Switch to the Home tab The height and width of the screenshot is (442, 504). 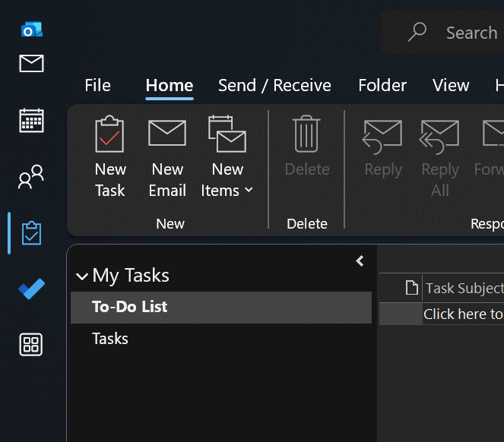170,86
